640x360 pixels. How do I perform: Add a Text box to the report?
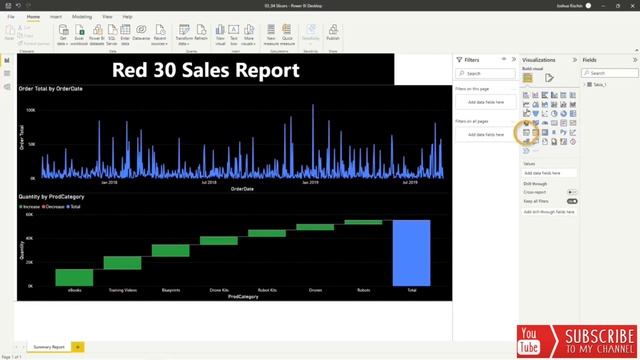pyautogui.click(x=233, y=35)
